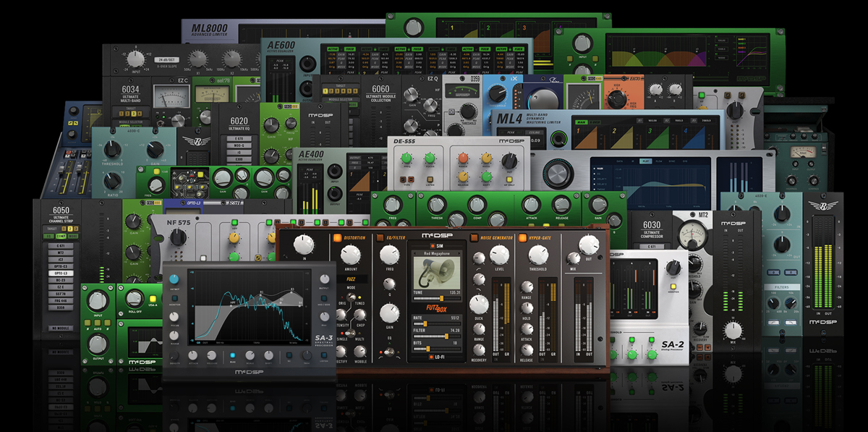
Task: Click the FutzBox OUT knob
Action: 590,246
